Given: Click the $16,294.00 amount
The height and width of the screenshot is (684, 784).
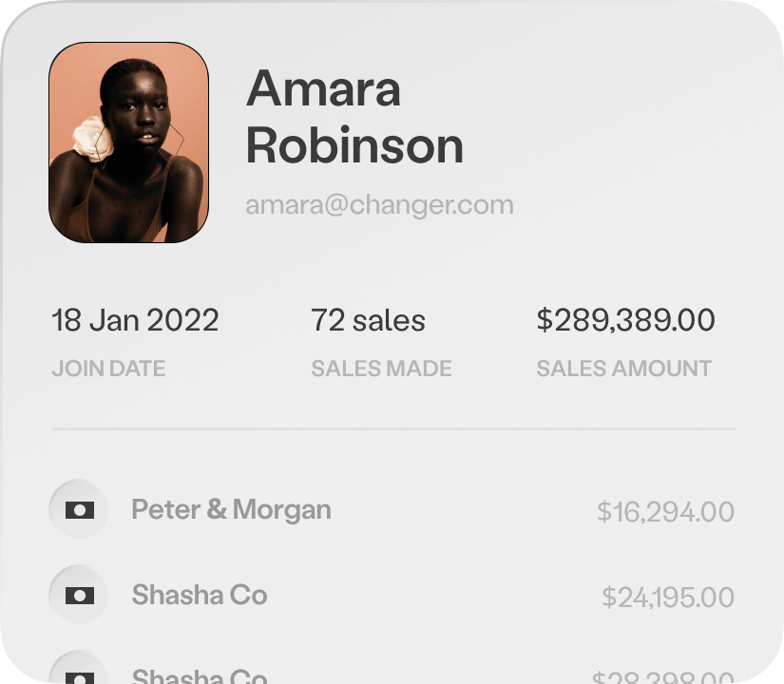Looking at the screenshot, I should 665,511.
